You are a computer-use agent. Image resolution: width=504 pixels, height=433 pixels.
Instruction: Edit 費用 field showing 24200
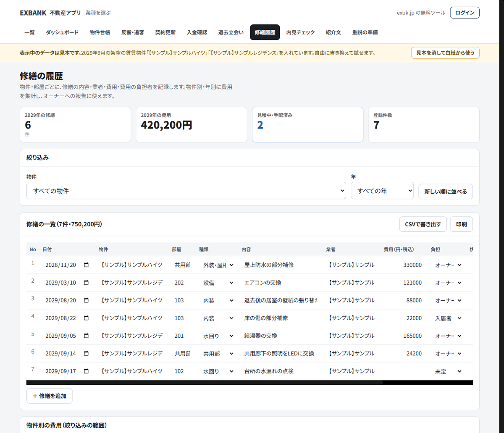[404, 353]
